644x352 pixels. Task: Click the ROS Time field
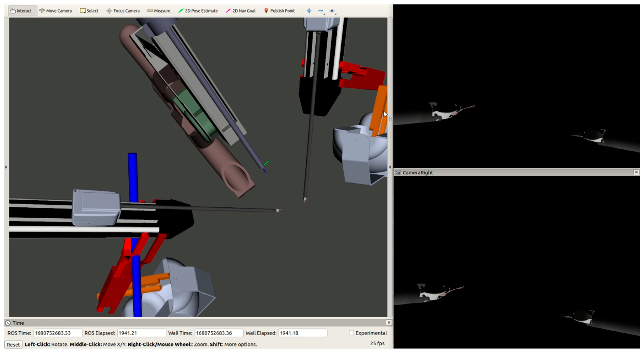(x=58, y=333)
